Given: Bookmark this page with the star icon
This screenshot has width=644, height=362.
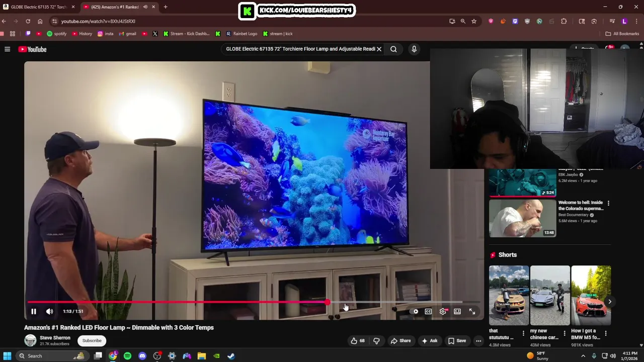Looking at the screenshot, I should click(474, 21).
